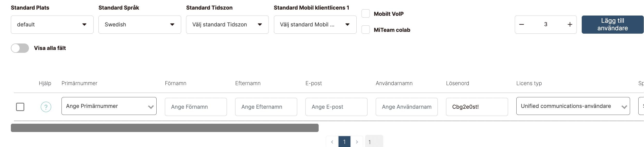Click the help question mark icon

[46, 107]
